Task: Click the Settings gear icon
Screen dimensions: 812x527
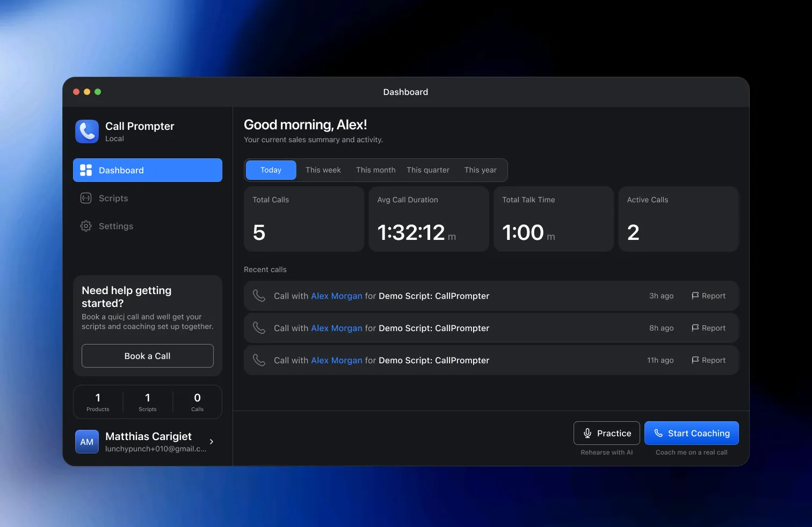Action: (x=86, y=226)
